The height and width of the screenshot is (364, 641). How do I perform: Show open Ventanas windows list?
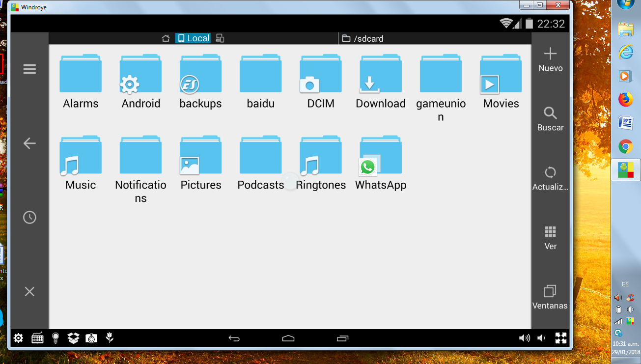550,291
